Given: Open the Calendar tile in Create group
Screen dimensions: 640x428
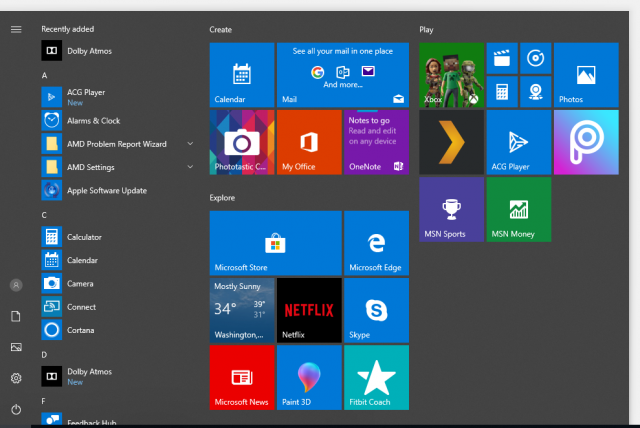Looking at the screenshot, I should [x=242, y=75].
